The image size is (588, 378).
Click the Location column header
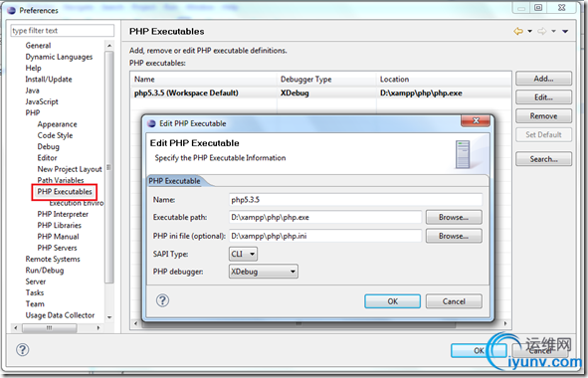pyautogui.click(x=444, y=80)
